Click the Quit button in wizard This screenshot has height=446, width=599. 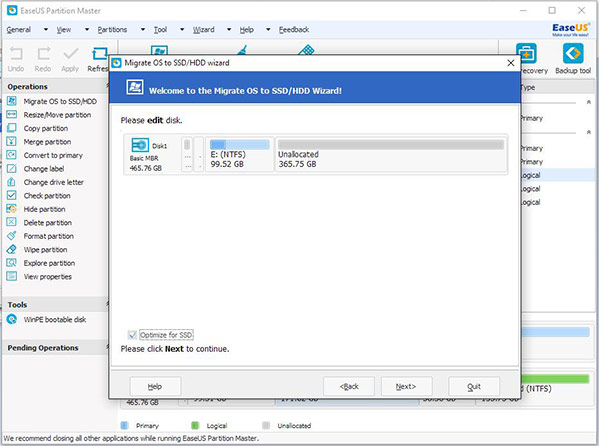coord(474,386)
